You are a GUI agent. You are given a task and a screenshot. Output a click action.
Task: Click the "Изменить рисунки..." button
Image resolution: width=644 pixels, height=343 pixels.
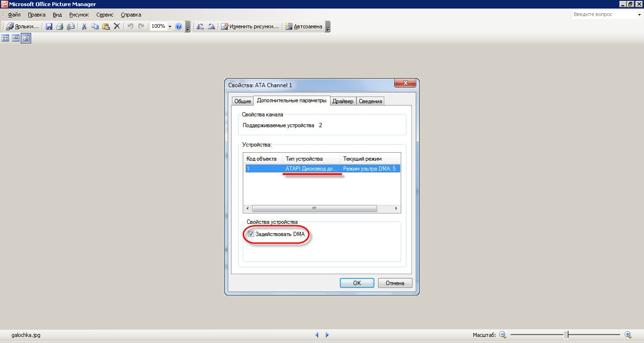click(x=250, y=27)
